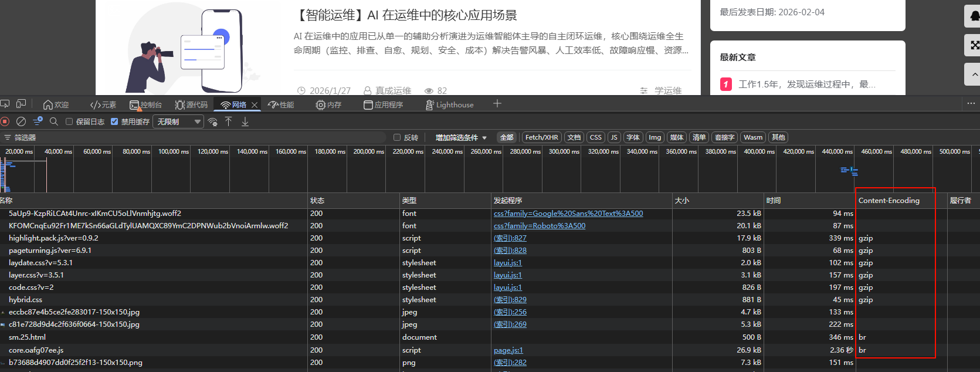The width and height of the screenshot is (980, 372).
Task: Toggle 保留日志 checkbox
Action: [x=69, y=121]
